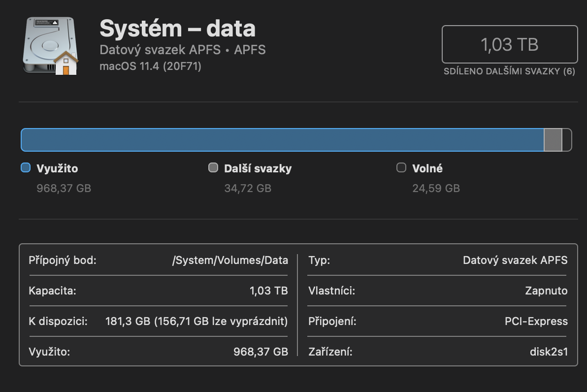
Task: Click the hard drive volume icon
Action: point(49,46)
